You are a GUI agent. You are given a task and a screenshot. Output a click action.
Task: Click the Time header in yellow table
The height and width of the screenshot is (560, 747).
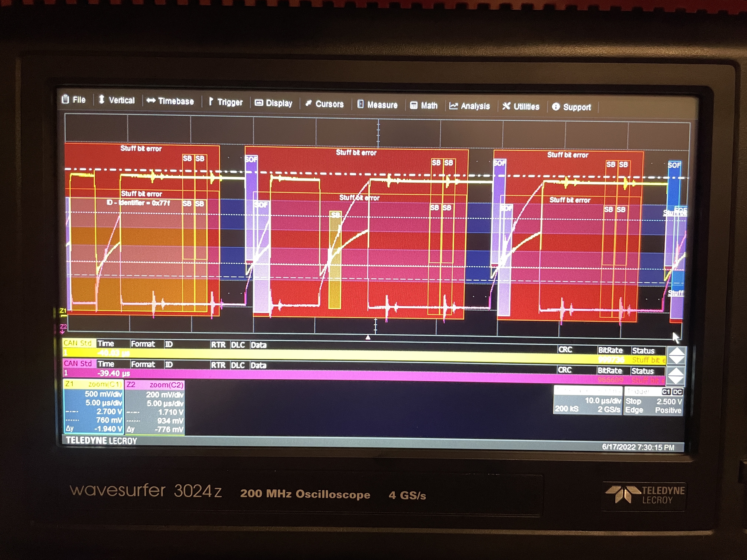(x=106, y=344)
